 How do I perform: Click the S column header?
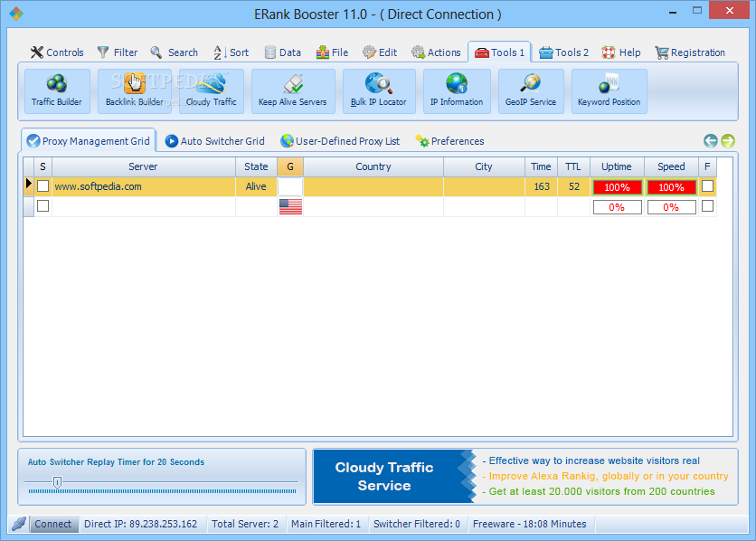pyautogui.click(x=43, y=166)
